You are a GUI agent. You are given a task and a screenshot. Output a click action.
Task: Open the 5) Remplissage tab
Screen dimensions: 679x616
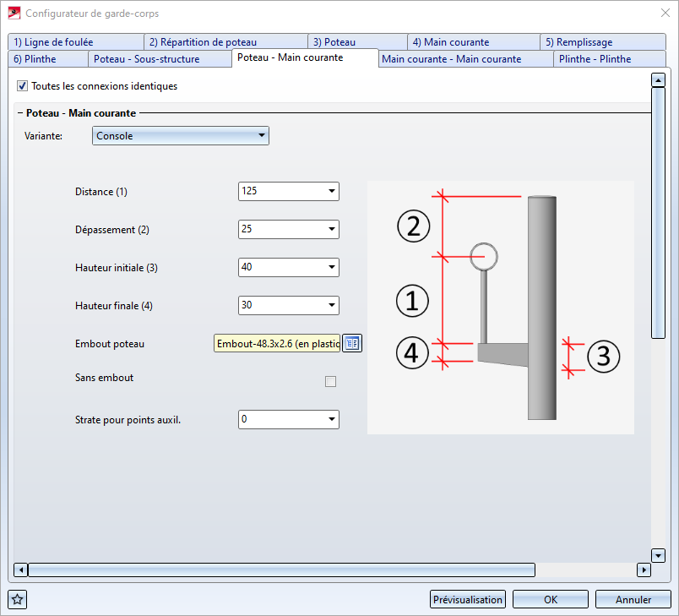603,42
